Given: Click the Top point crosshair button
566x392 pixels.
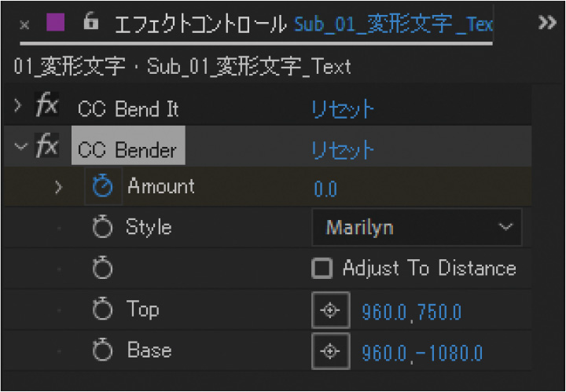Looking at the screenshot, I should pos(330,311).
